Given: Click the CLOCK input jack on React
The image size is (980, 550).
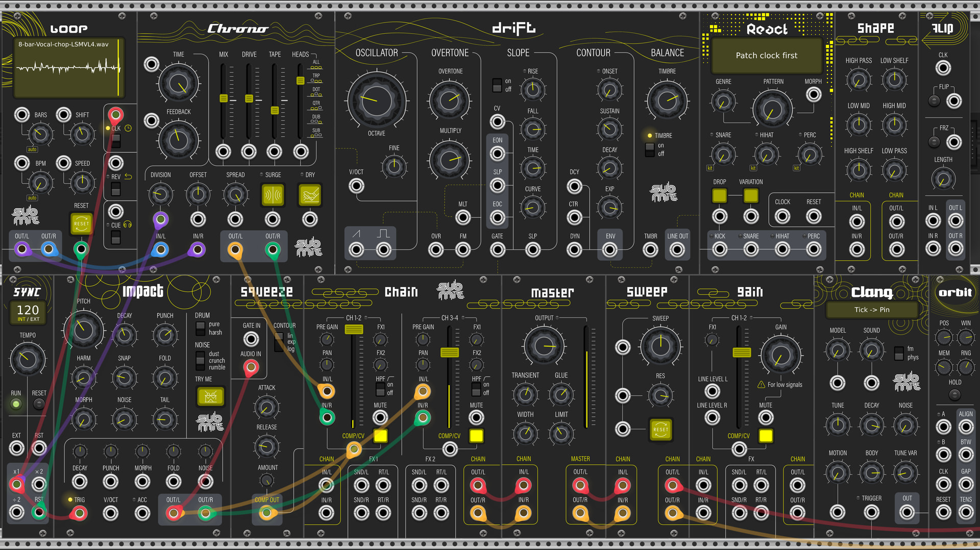Looking at the screenshot, I should 782,216.
